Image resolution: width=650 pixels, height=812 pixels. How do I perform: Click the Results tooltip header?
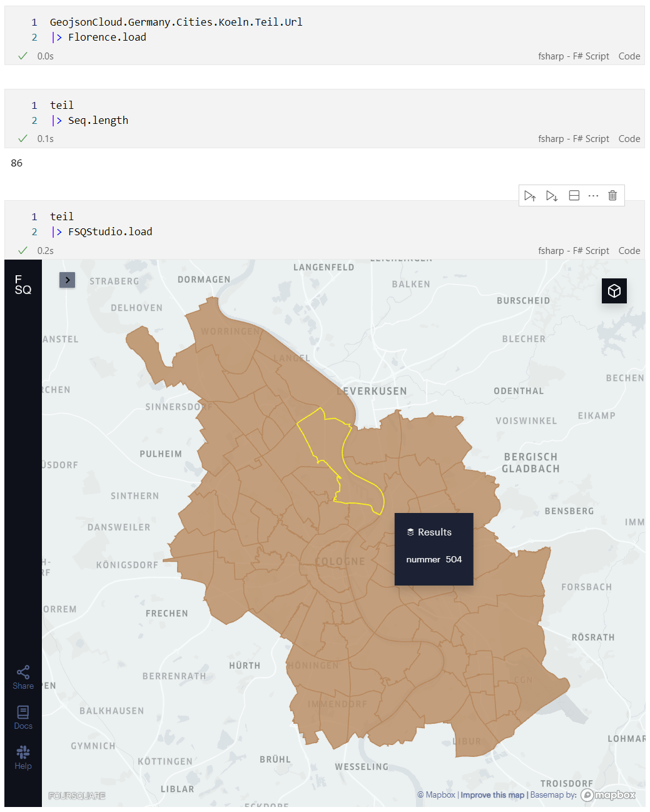tap(429, 532)
